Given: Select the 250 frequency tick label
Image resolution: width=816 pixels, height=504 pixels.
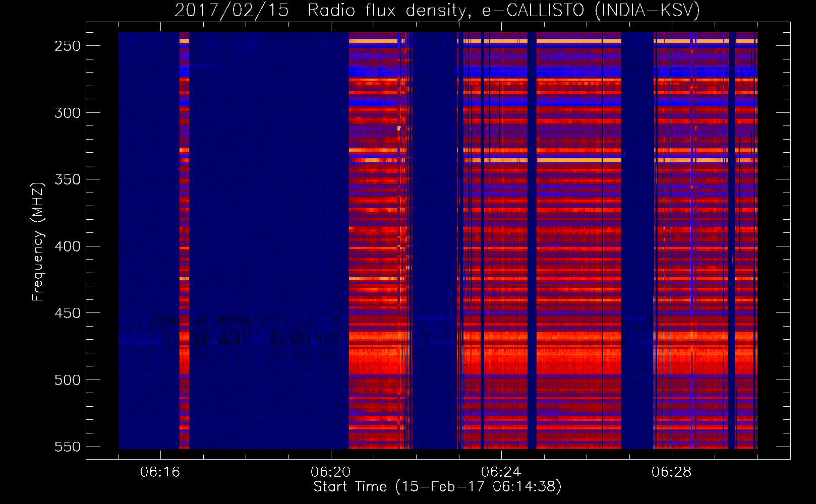Looking at the screenshot, I should click(68, 46).
